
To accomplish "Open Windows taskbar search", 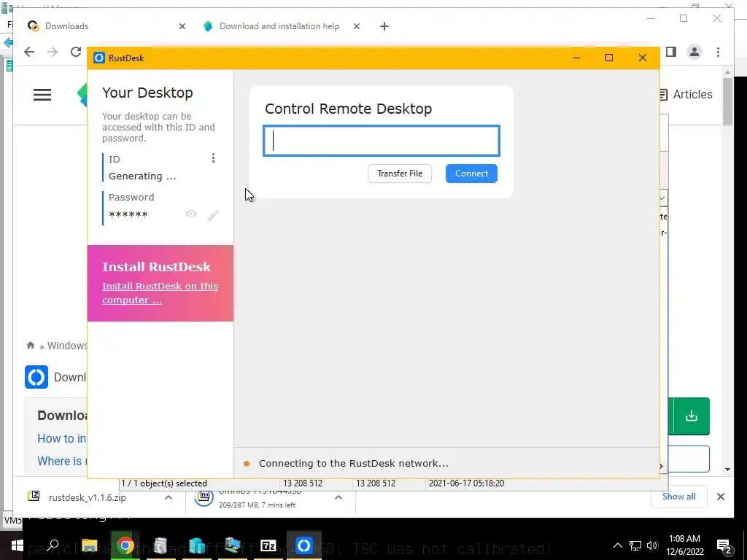I will (53, 545).
